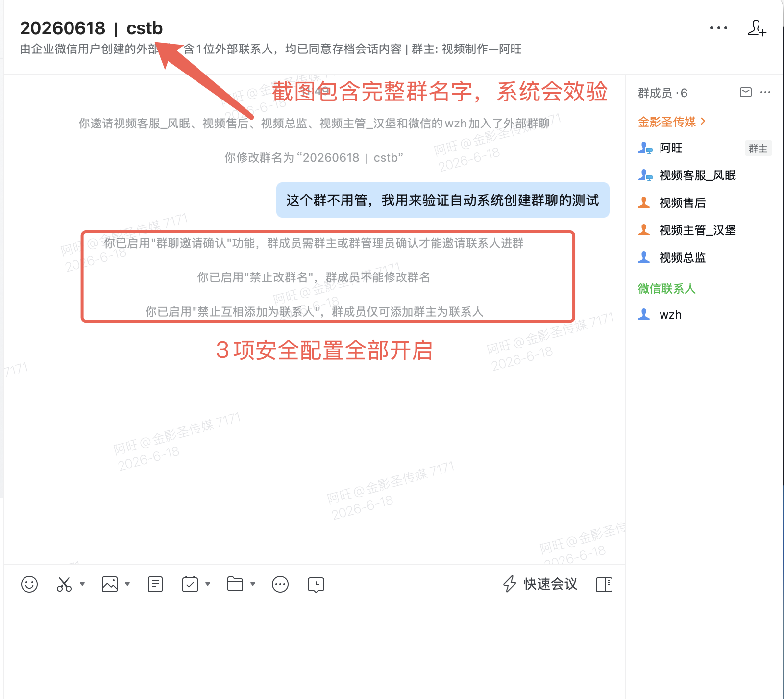Click avatar icon beside 视频客服_风眠
Image resolution: width=784 pixels, height=699 pixels.
point(645,175)
